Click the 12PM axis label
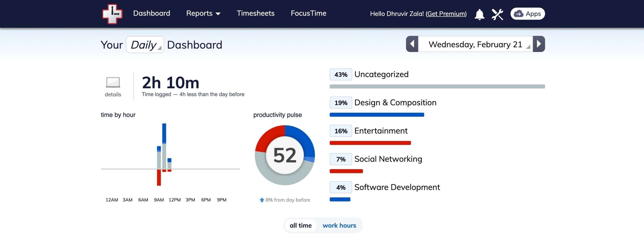The image size is (644, 248). click(175, 200)
